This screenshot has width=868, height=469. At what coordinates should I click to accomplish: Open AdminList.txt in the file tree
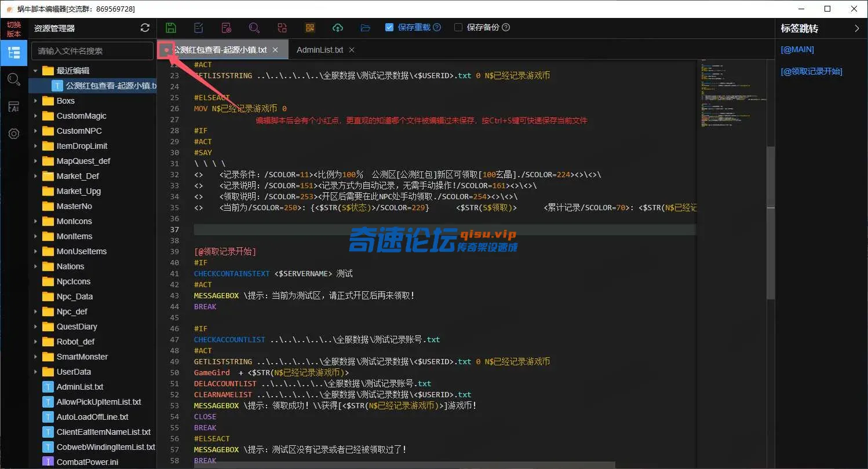click(x=80, y=387)
